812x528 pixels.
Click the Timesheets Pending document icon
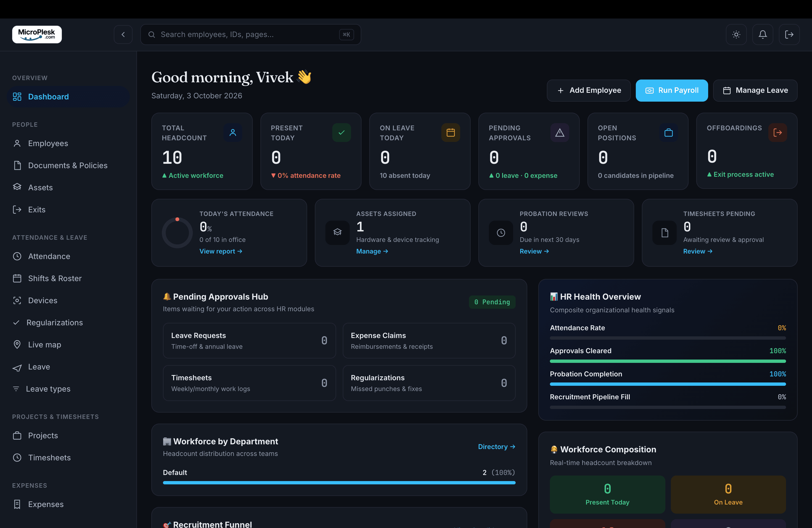[664, 233]
